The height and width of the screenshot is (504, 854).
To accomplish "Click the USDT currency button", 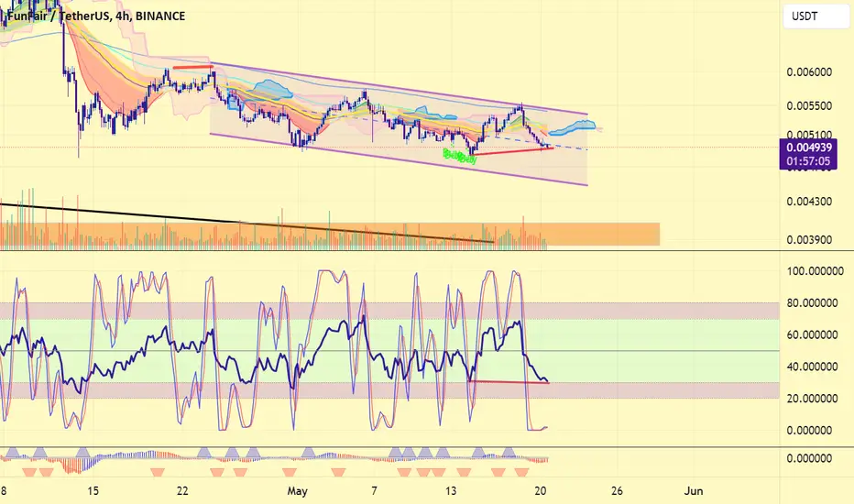I will coord(816,16).
